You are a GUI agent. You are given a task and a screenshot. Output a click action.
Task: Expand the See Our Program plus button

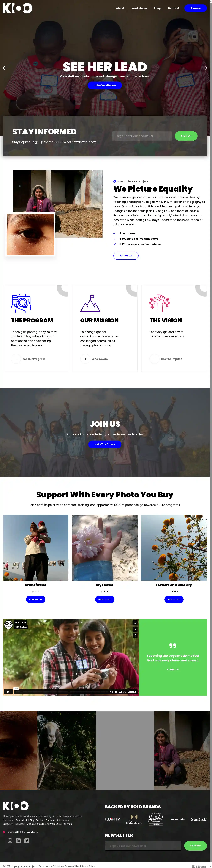pos(16,359)
